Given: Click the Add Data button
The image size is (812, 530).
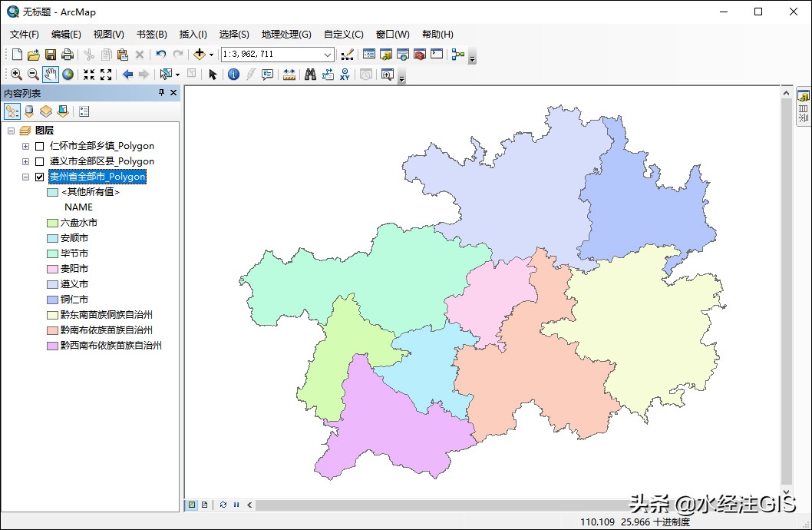Looking at the screenshot, I should [x=200, y=55].
